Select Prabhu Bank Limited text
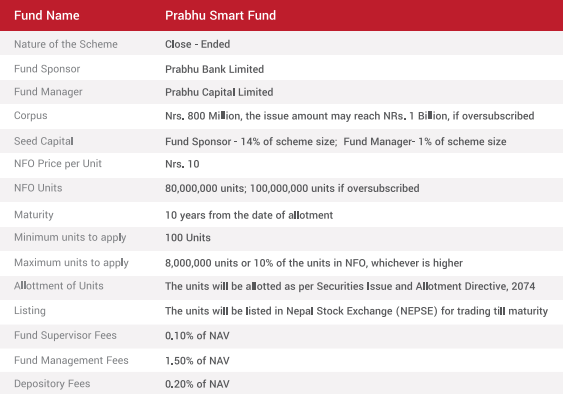Screen dimensions: 563x394 click(214, 69)
